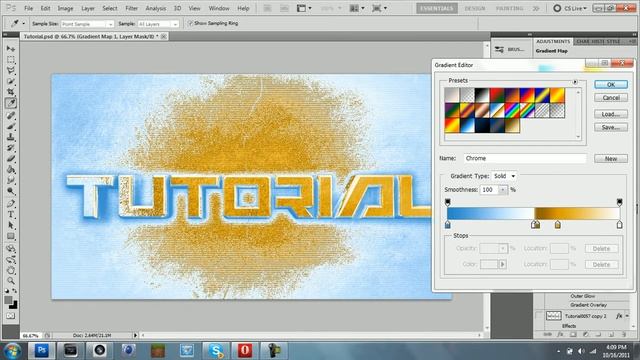Select the Crop tool
640x360 pixels.
[x=11, y=92]
